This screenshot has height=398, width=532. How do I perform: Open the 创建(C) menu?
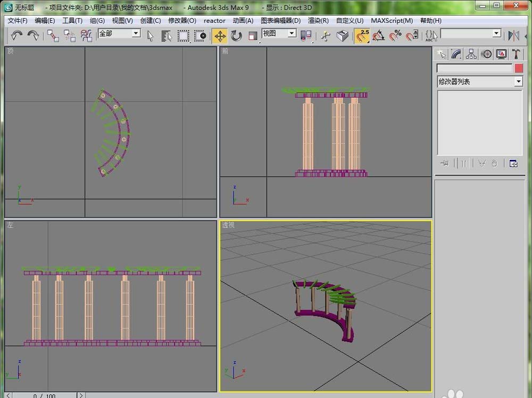151,21
